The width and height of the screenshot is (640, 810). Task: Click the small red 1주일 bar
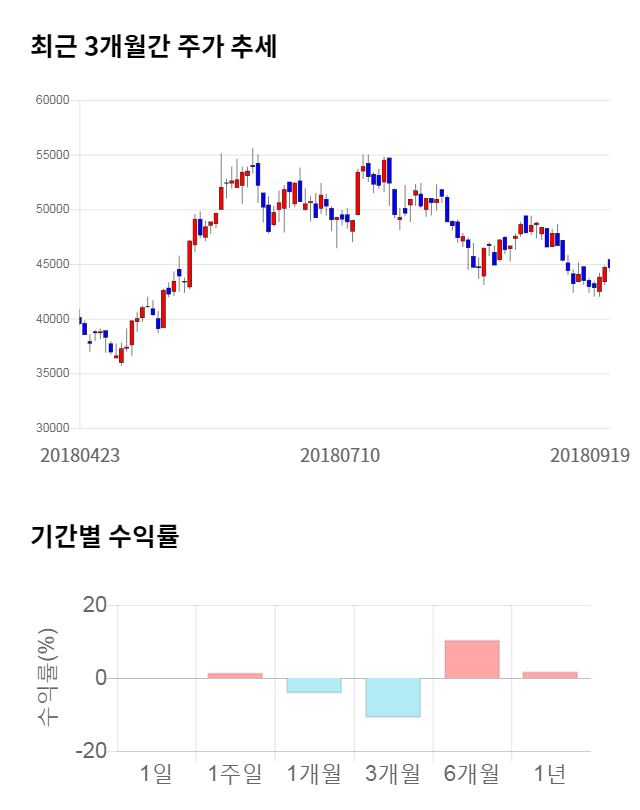[x=235, y=676]
